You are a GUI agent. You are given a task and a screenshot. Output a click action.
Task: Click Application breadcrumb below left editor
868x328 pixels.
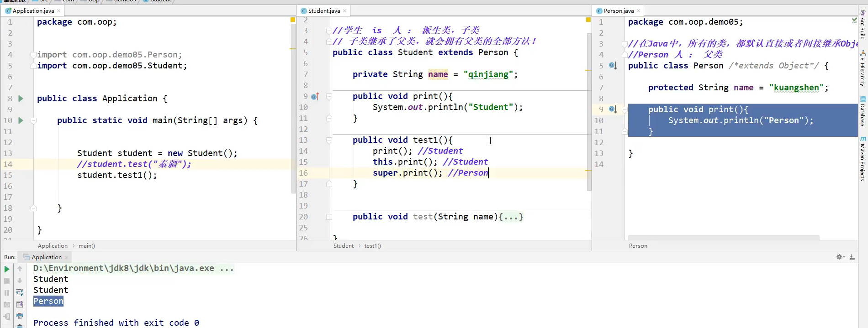53,246
